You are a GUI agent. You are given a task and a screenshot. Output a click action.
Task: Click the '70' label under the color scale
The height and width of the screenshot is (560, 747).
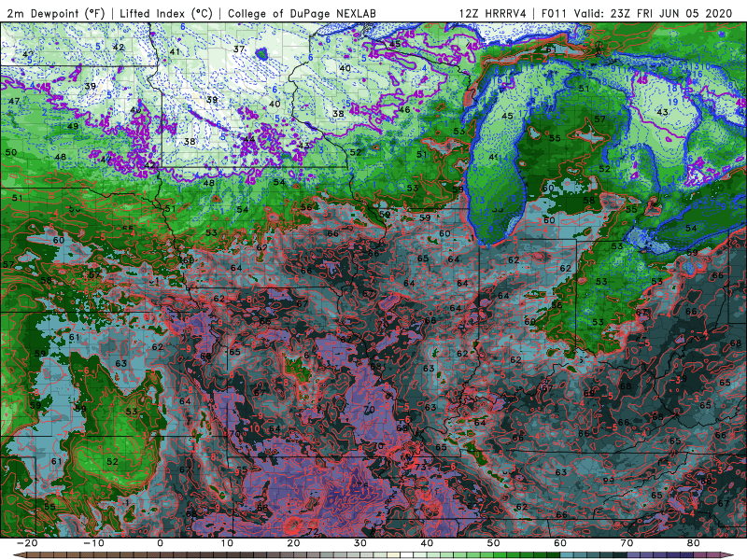(x=627, y=543)
